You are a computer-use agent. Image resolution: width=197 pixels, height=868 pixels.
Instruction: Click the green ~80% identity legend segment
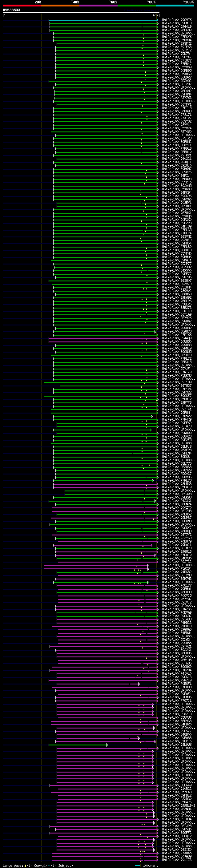click(x=137, y=6)
